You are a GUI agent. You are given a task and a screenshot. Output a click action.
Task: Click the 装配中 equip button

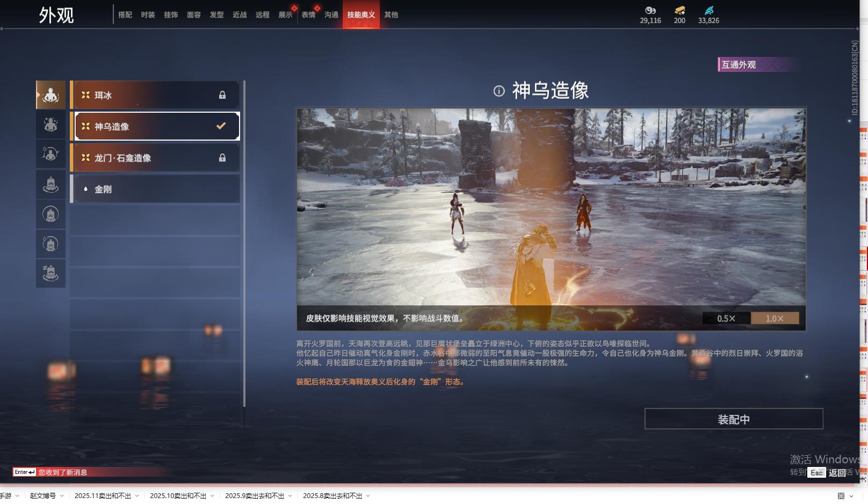(733, 419)
